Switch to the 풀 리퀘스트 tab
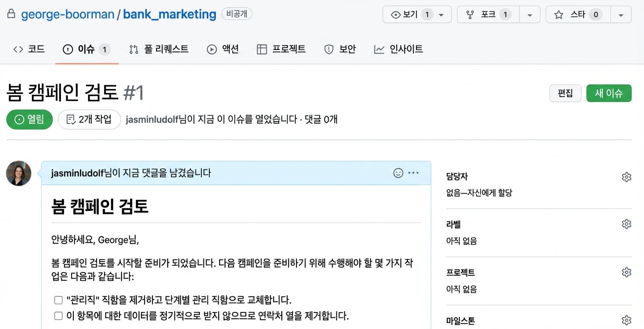 (x=159, y=49)
